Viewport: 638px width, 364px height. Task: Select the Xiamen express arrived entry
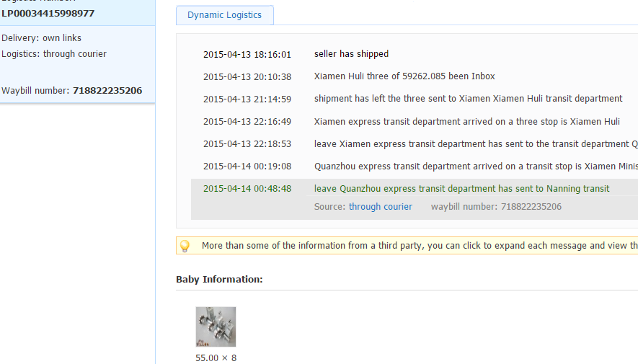(x=466, y=122)
